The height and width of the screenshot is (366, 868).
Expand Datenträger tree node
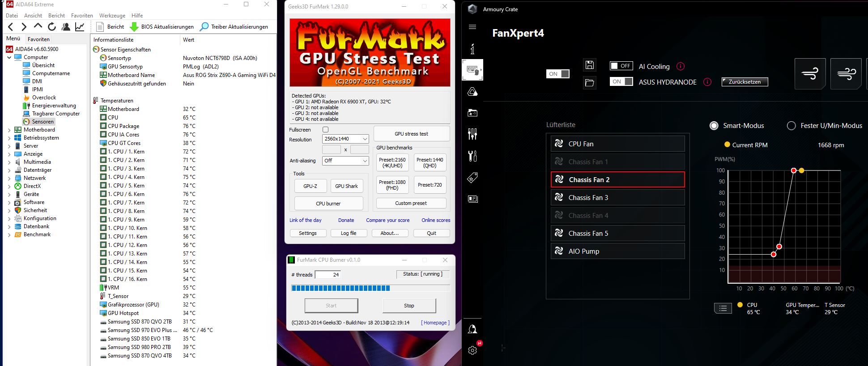(9, 170)
